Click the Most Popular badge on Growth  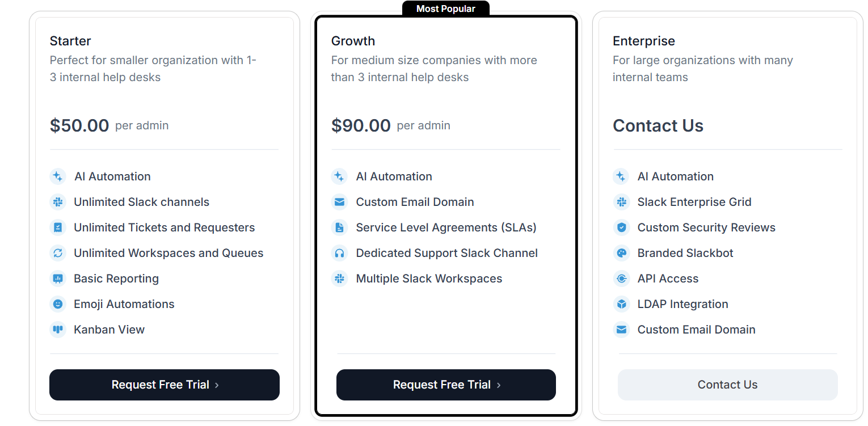click(x=446, y=9)
